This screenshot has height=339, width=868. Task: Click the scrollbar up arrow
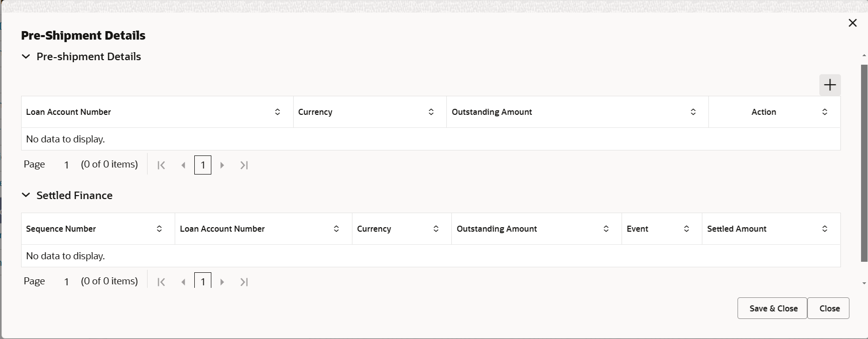coord(864,55)
